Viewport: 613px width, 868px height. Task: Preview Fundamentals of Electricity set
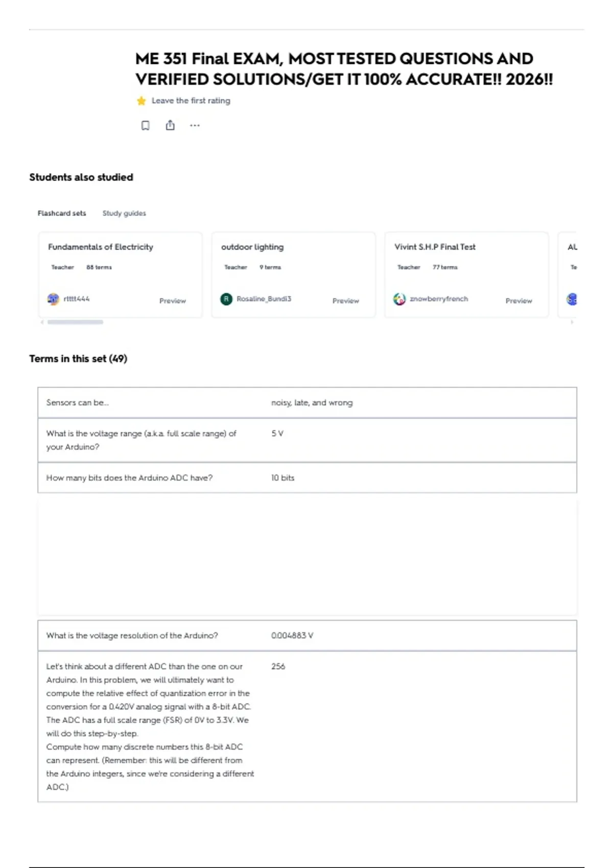[x=173, y=301]
